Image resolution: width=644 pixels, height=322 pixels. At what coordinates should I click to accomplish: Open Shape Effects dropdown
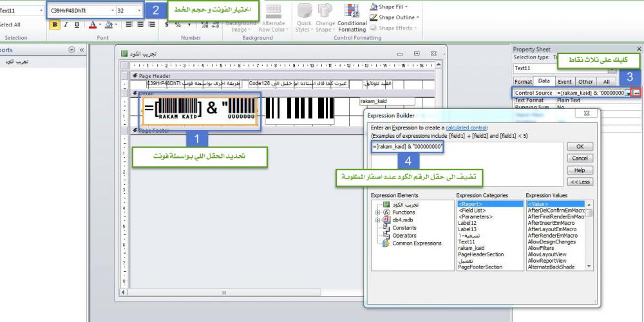point(393,28)
